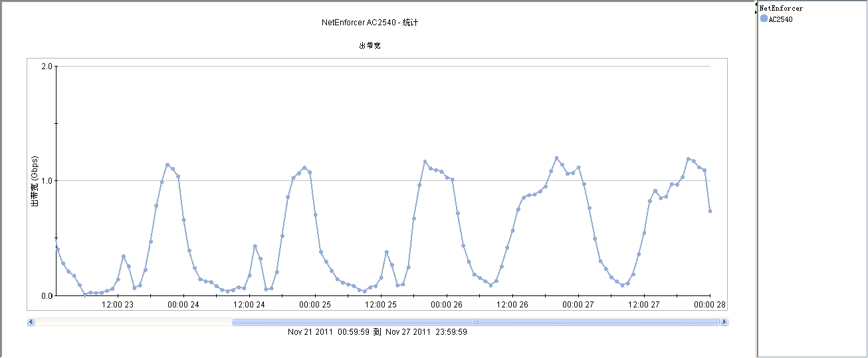Click the 00:00 27 x-axis label
This screenshot has width=868, height=358.
tap(578, 305)
